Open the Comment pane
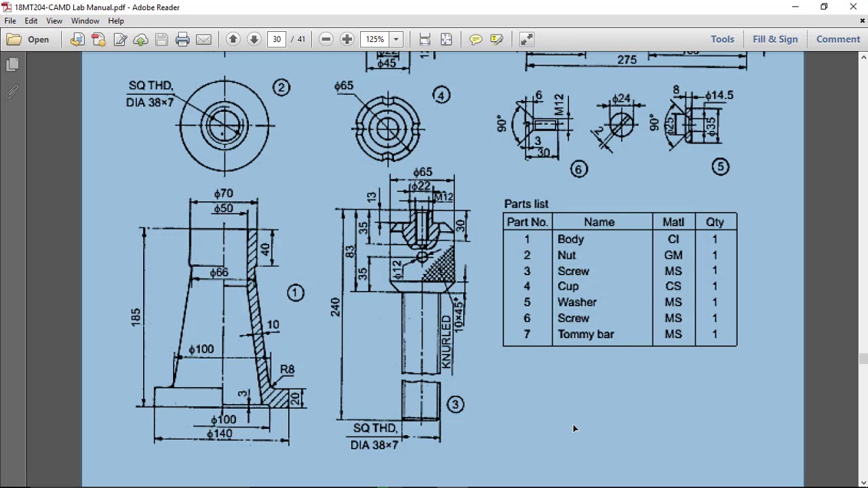Viewport: 868px width, 488px height. coord(838,39)
